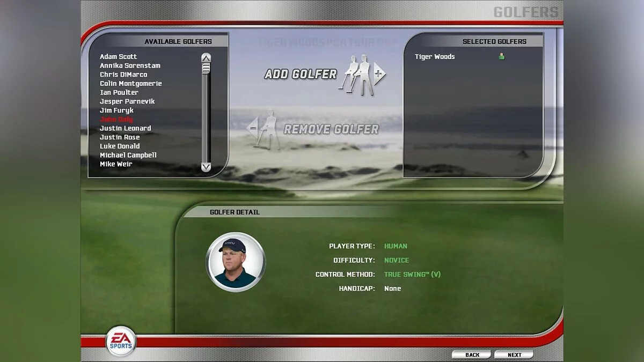Viewport: 644px width, 362px height.
Task: Select Tiger Woods in Selected Golfers
Action: 435,56
